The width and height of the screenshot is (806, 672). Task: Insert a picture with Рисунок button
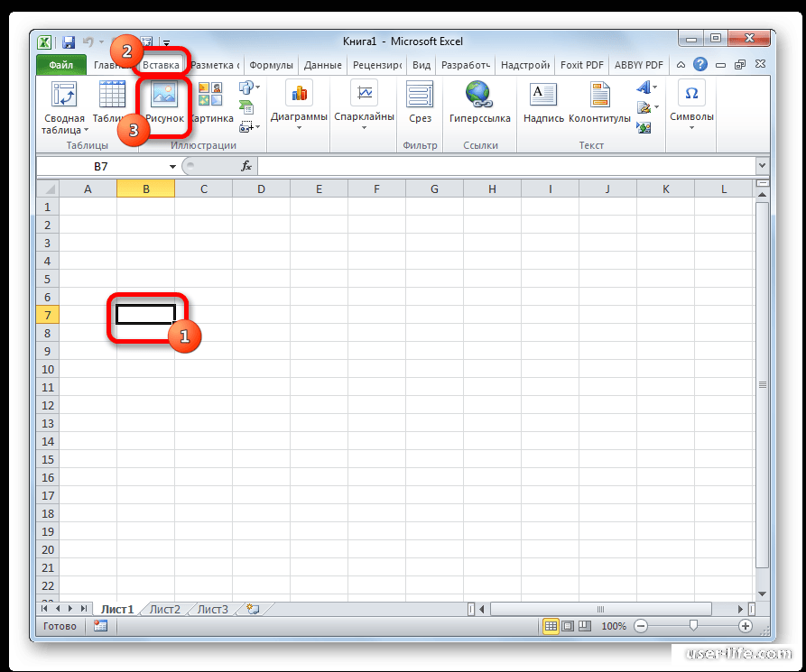pyautogui.click(x=164, y=103)
